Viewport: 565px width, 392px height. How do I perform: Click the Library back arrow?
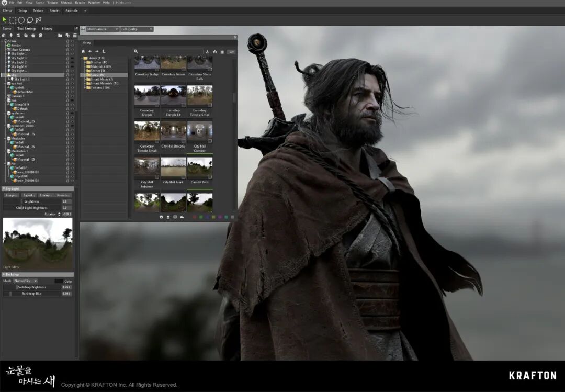tap(90, 52)
